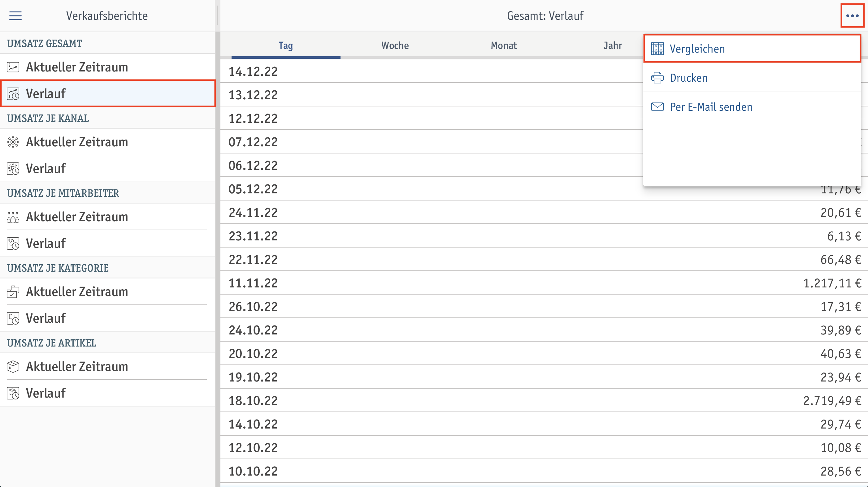Open the three-dot options menu
Viewport: 868px width, 487px height.
click(852, 15)
